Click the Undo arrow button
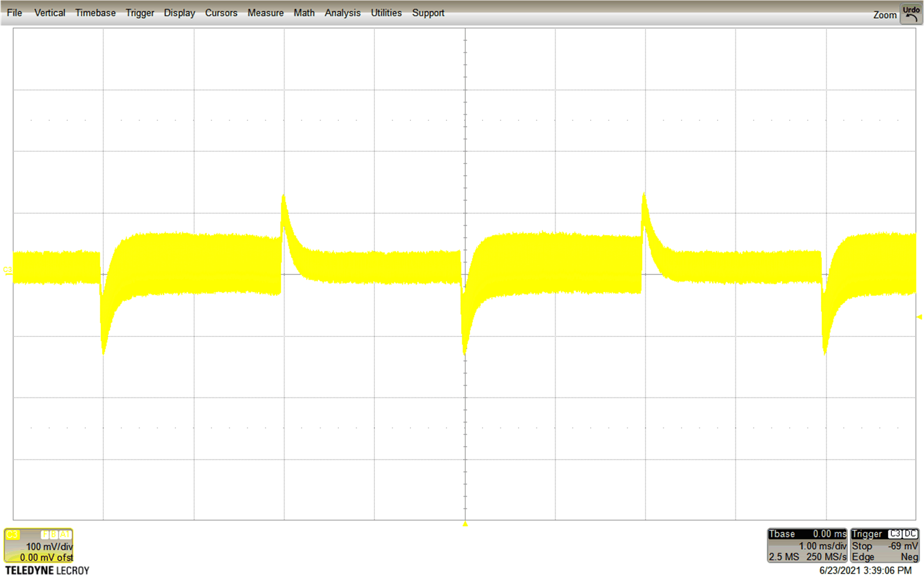 click(911, 14)
